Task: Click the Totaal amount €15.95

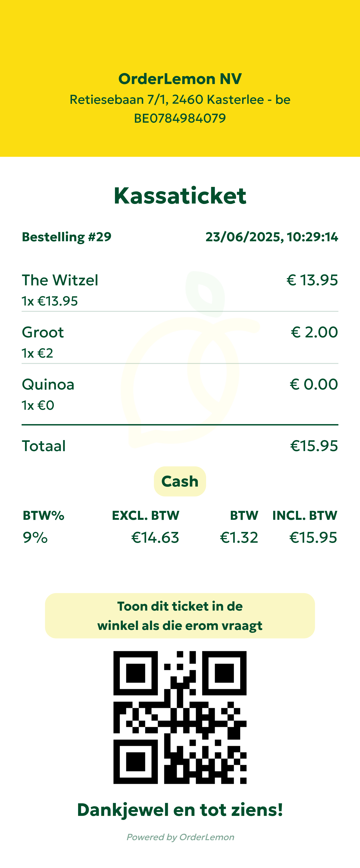Action: [x=314, y=446]
